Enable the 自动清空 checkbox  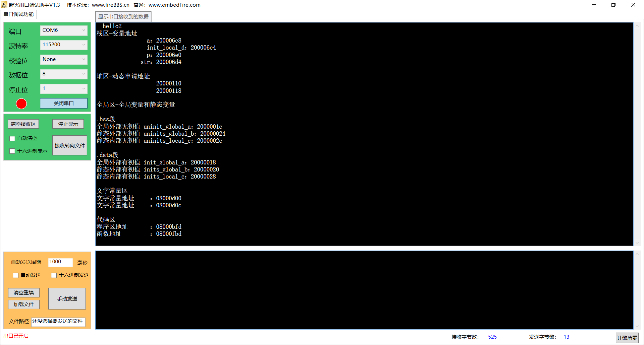(12, 139)
